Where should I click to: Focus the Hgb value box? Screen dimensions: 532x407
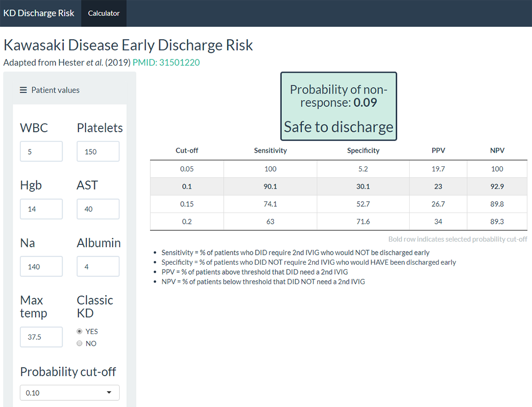(41, 209)
